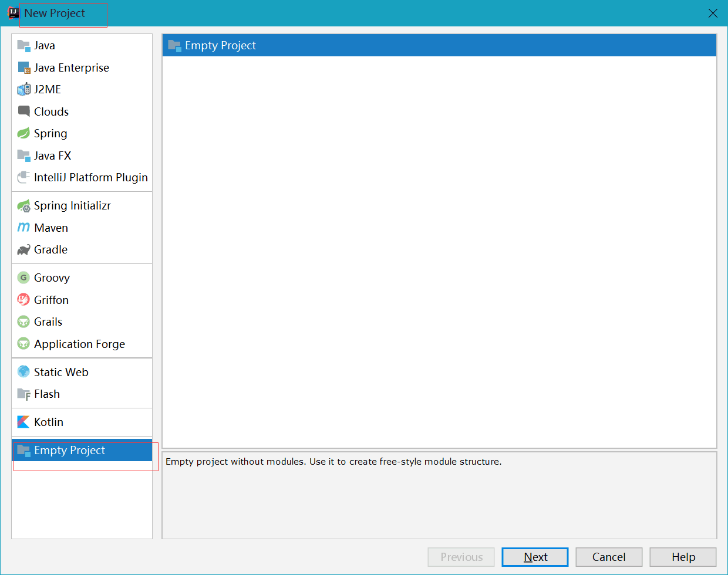The height and width of the screenshot is (575, 728).
Task: Select the Maven 'm' icon
Action: coord(23,228)
